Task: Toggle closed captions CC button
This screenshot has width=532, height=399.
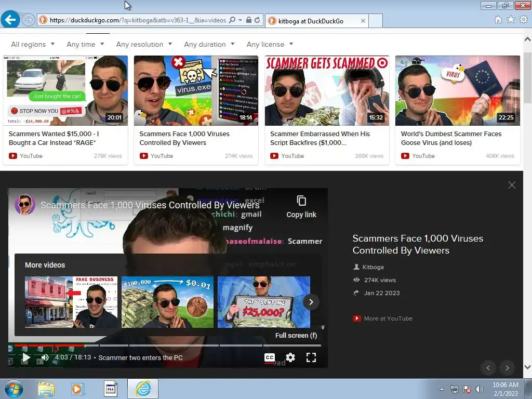Action: point(270,357)
